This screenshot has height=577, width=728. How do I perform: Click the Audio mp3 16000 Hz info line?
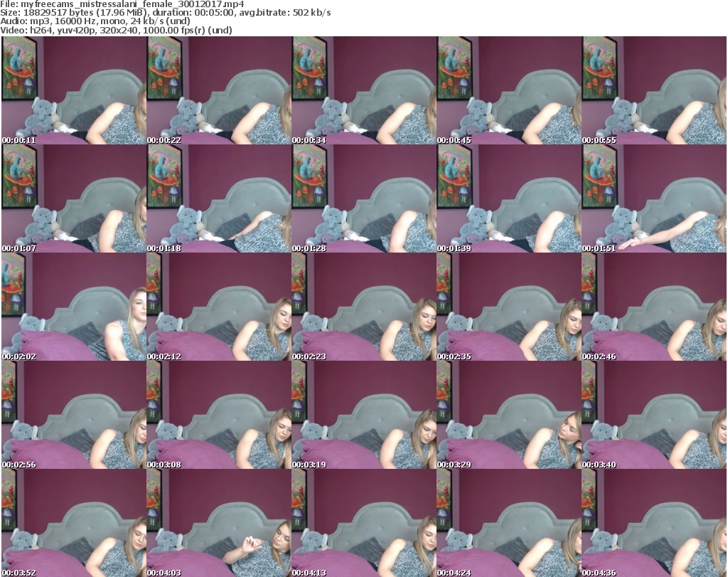tap(95, 21)
